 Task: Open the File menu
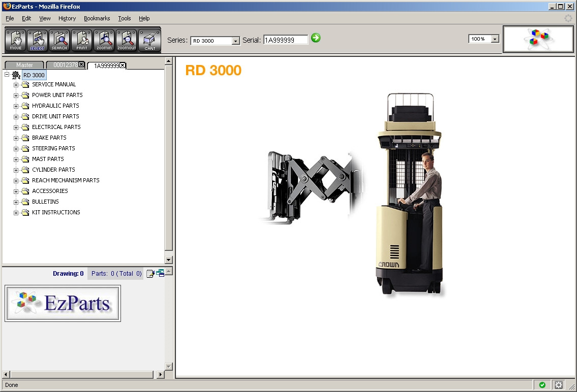coord(10,18)
